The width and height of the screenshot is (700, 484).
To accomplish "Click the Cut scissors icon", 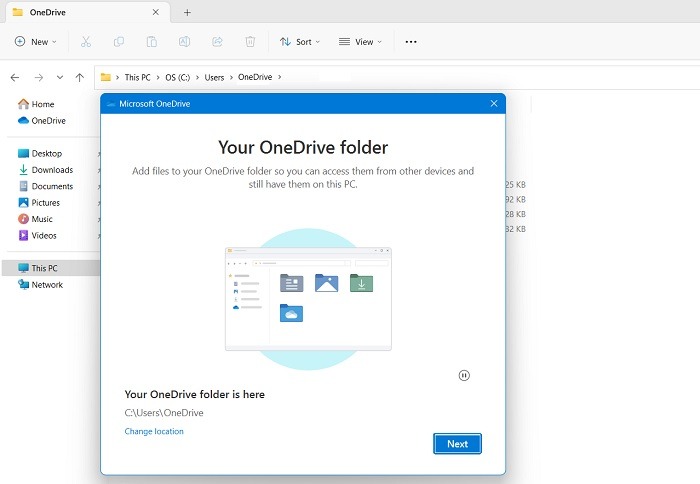I will [x=86, y=42].
